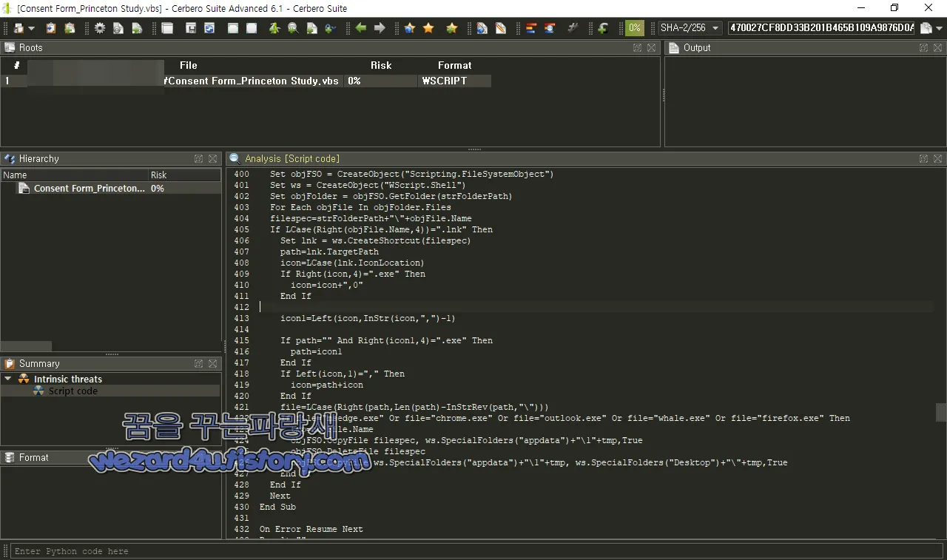The image size is (947, 560).
Task: Close the Summary panel
Action: click(x=212, y=363)
